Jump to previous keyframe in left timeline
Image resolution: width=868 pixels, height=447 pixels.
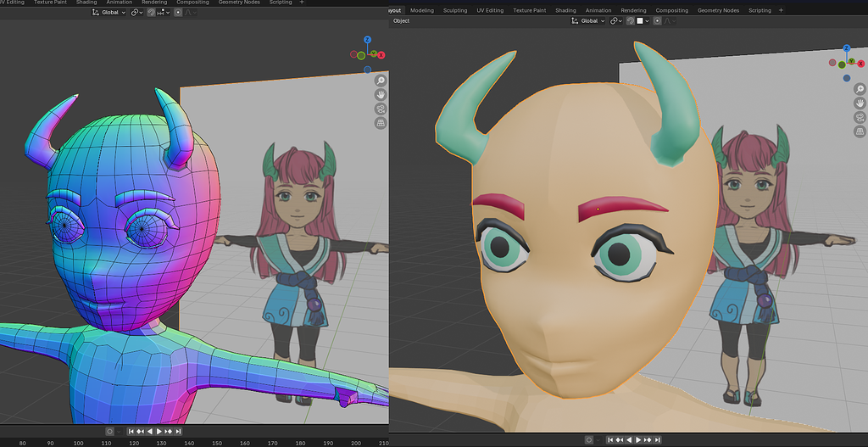140,432
